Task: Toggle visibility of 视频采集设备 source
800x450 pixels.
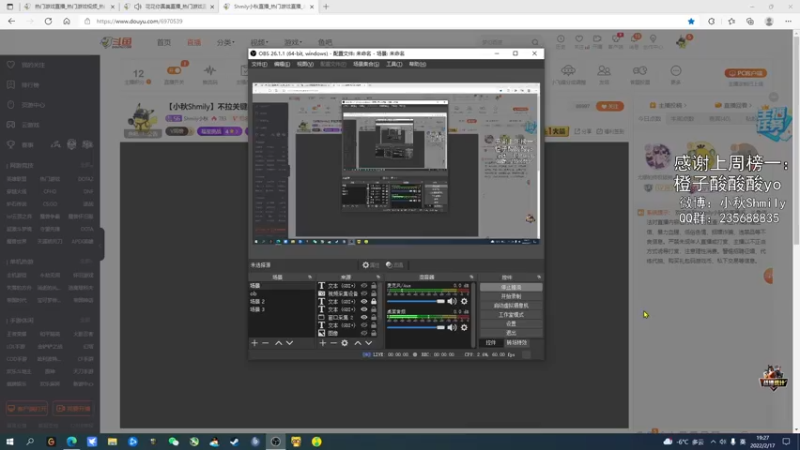Action: 364,293
